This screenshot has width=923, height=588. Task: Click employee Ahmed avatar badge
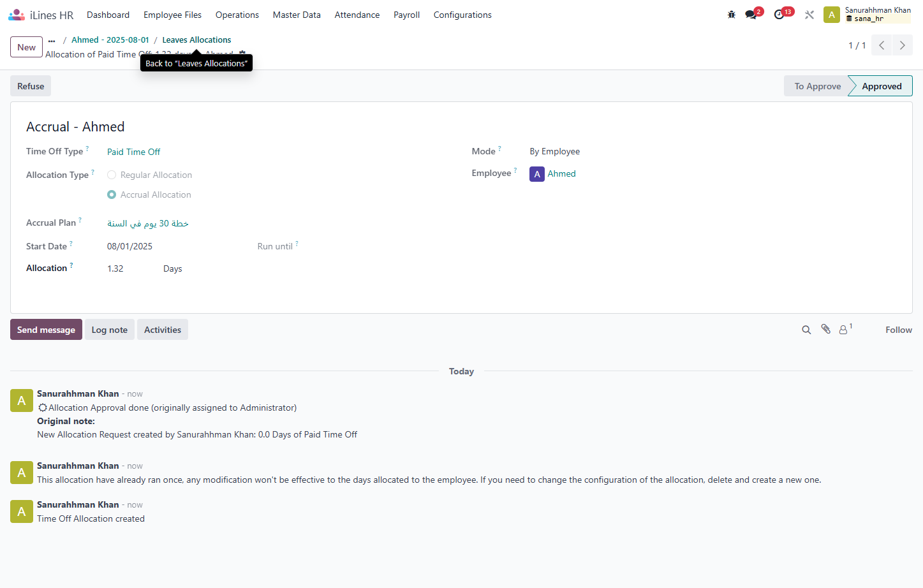(x=537, y=174)
